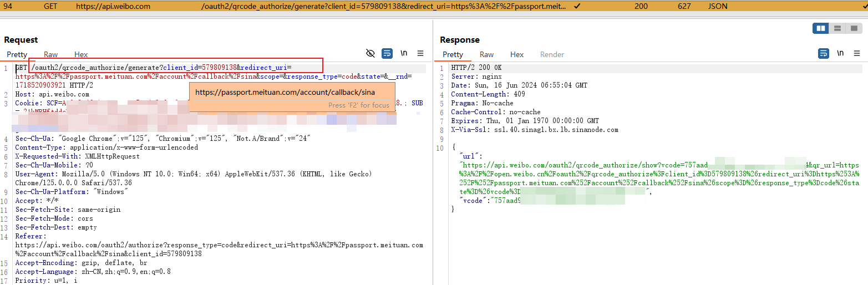Click status code 200 in history row
868x285 pixels.
pos(641,7)
